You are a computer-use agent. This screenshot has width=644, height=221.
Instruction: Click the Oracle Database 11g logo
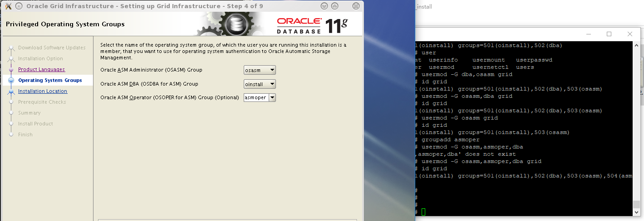click(x=312, y=26)
